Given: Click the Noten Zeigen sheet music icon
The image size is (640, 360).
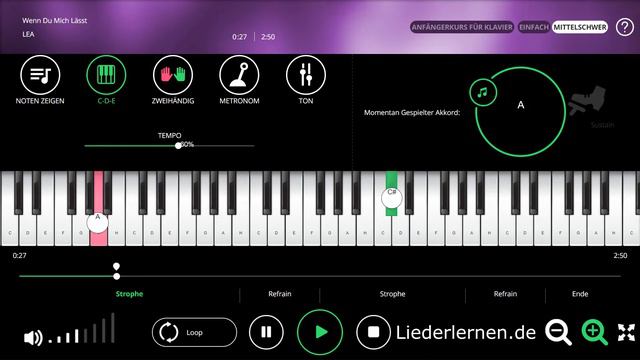Looking at the screenshot, I should tap(40, 75).
